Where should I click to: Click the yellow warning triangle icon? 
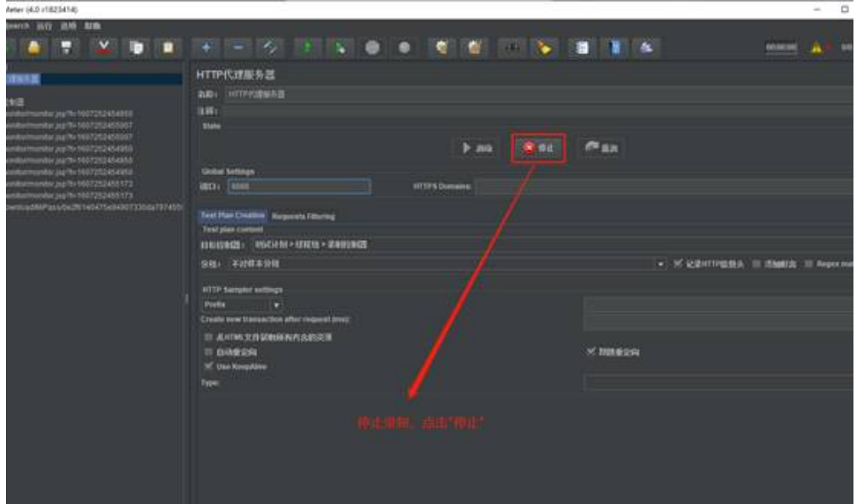(816, 48)
